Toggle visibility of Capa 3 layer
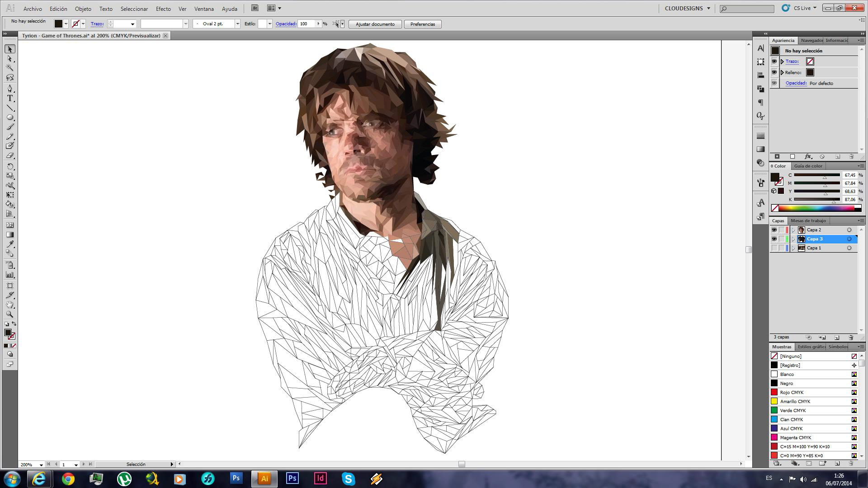Image resolution: width=868 pixels, height=488 pixels. point(774,239)
